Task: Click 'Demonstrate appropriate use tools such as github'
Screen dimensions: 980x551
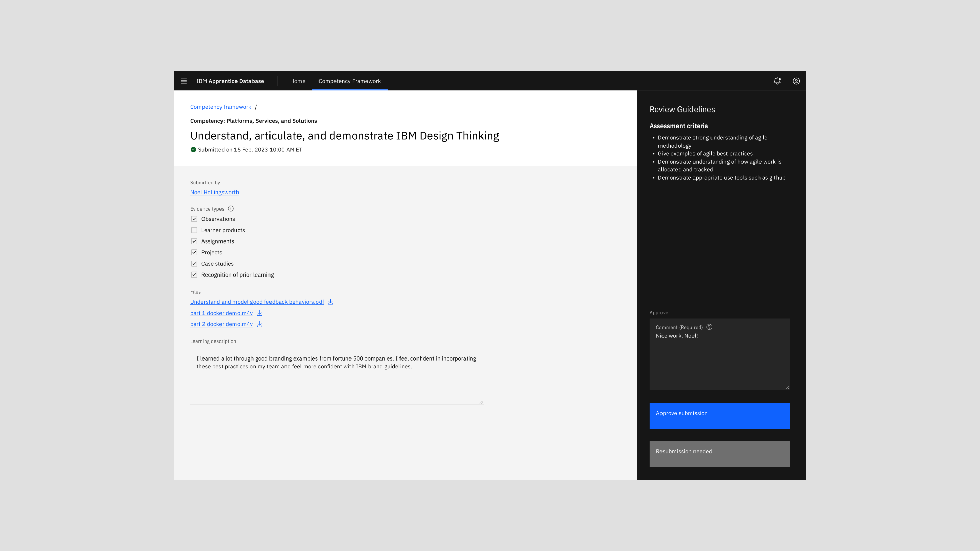Action: point(722,178)
